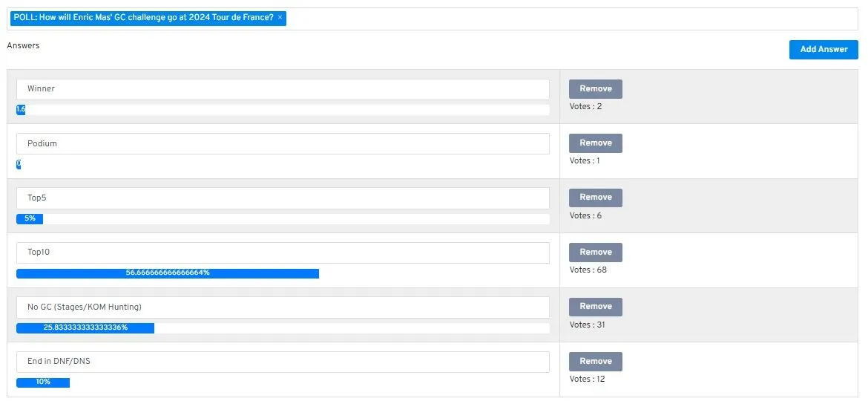Remove the Winner answer
The height and width of the screenshot is (407, 868).
(x=595, y=88)
